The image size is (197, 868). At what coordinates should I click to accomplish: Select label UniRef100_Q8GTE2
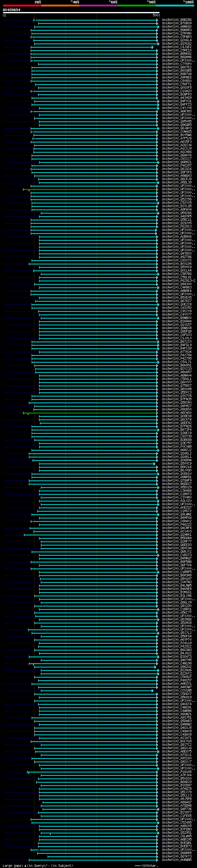point(177,67)
